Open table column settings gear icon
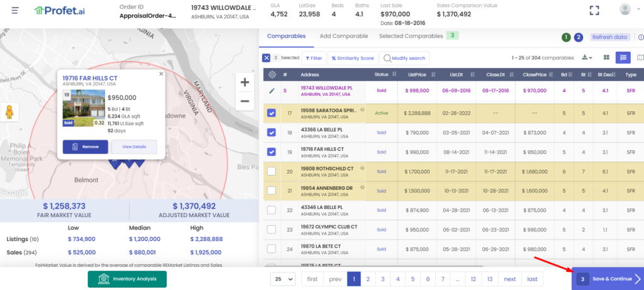Image resolution: width=644 pixels, height=290 pixels. pyautogui.click(x=272, y=74)
